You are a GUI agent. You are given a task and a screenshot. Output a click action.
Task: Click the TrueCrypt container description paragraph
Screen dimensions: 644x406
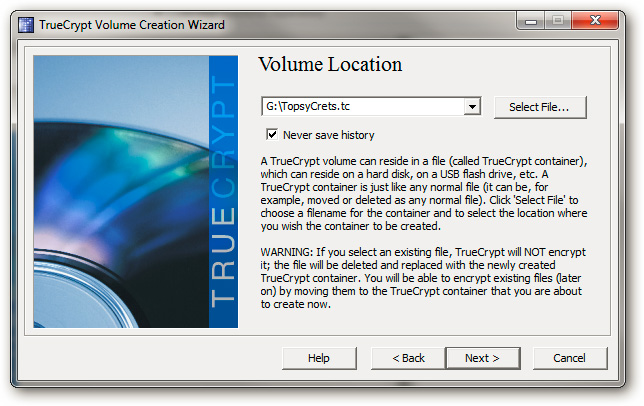click(424, 193)
